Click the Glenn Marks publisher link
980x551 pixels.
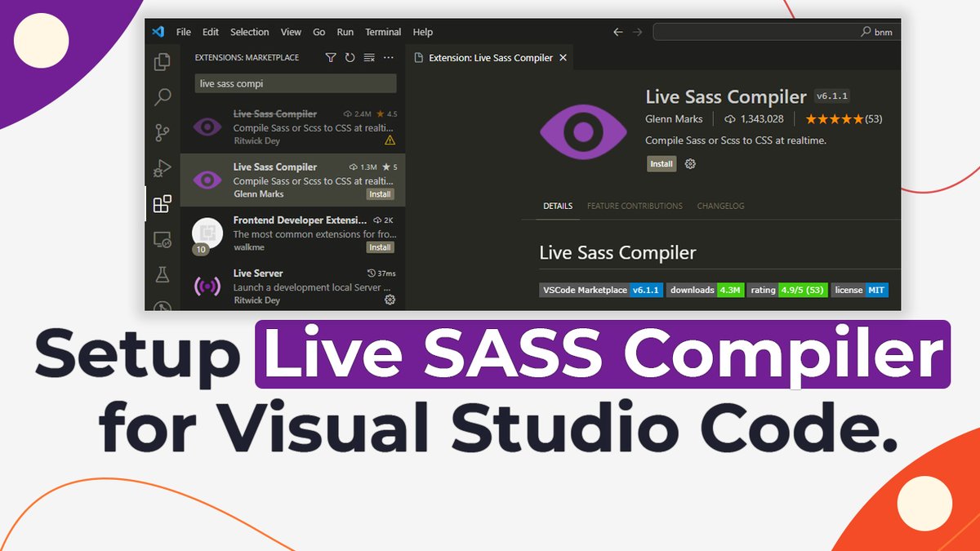674,119
